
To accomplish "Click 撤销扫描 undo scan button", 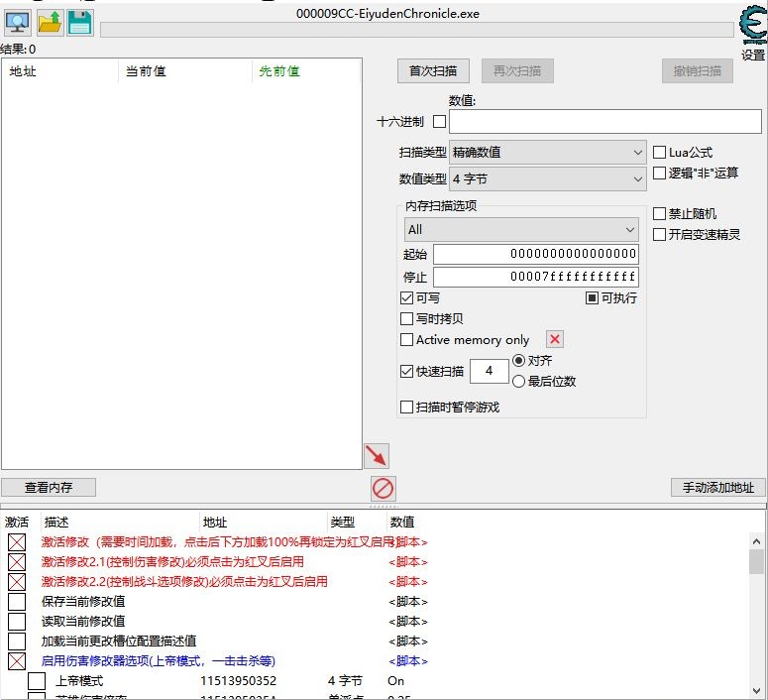I will click(x=697, y=71).
